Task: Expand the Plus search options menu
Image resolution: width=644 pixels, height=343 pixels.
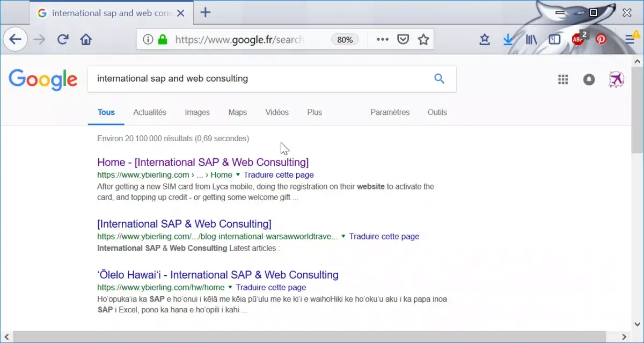Action: click(x=314, y=112)
